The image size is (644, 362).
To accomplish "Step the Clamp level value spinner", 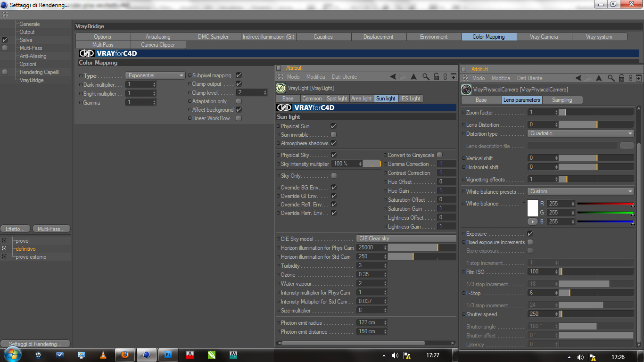I will click(264, 93).
